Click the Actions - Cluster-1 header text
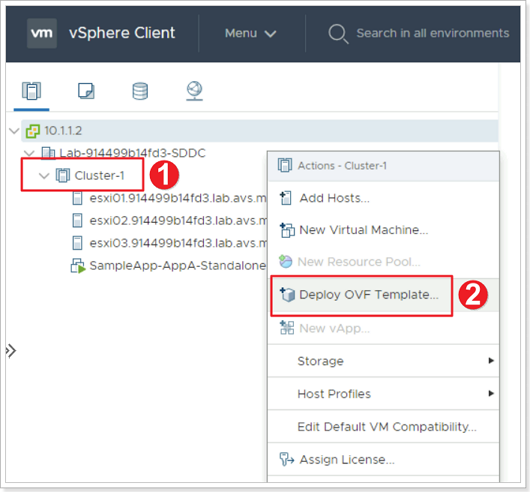 (342, 166)
